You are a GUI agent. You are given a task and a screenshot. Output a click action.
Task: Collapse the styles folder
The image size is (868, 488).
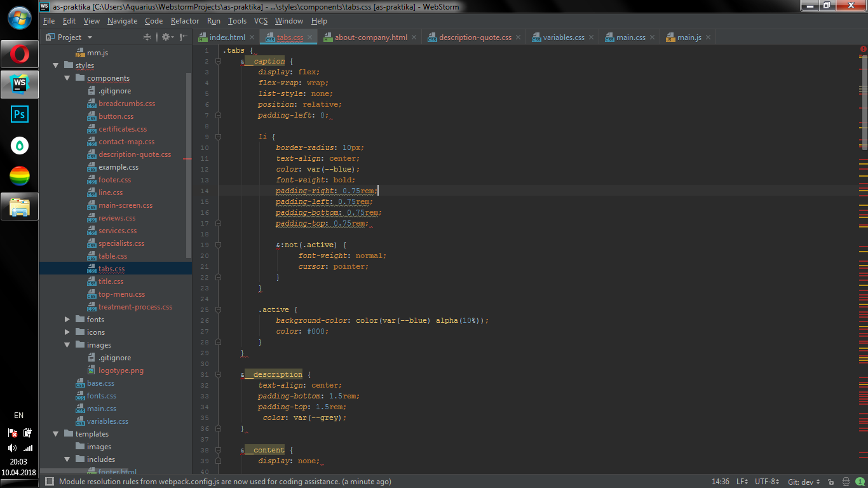click(x=56, y=65)
